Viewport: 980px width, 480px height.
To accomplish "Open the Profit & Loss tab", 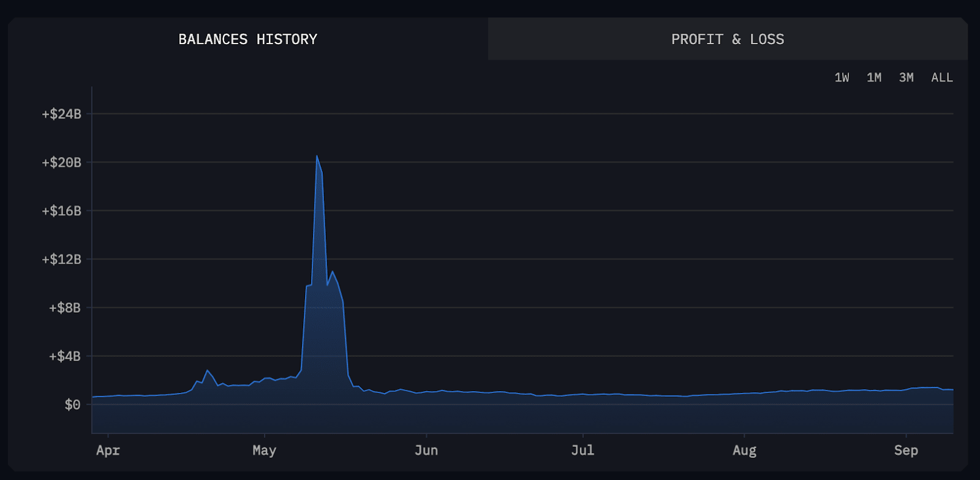I will 728,39.
